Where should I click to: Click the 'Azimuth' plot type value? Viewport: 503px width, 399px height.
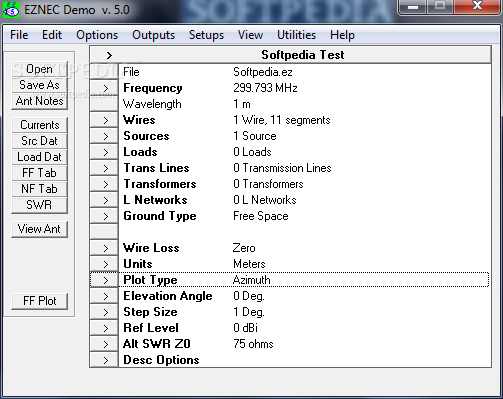tap(252, 280)
